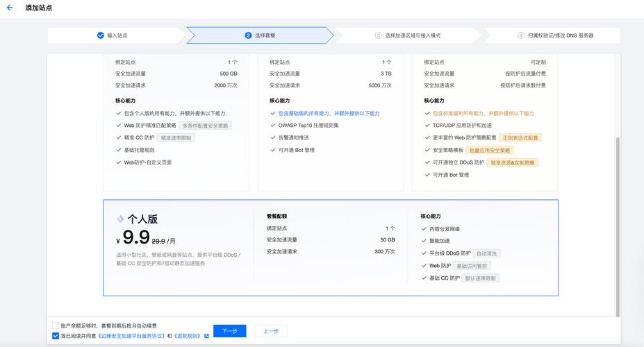Click the 9.9 price of 个人版
644x347 pixels.
pyautogui.click(x=136, y=237)
